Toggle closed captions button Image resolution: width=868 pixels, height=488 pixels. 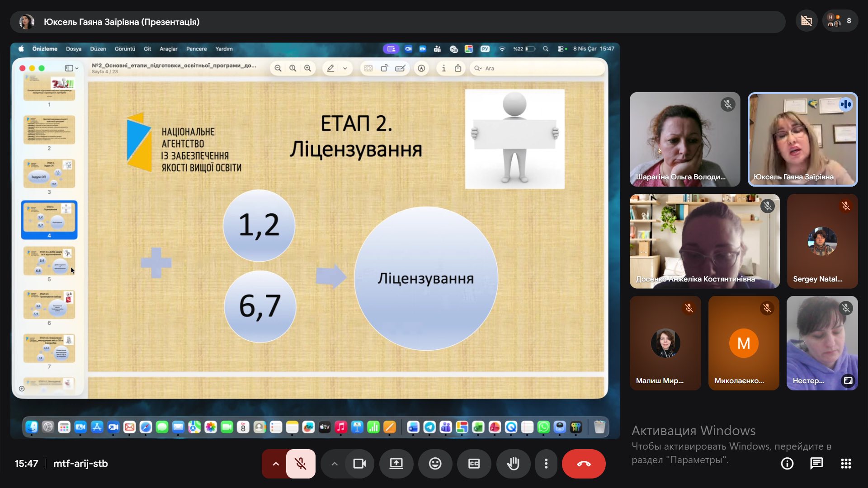pos(474,464)
